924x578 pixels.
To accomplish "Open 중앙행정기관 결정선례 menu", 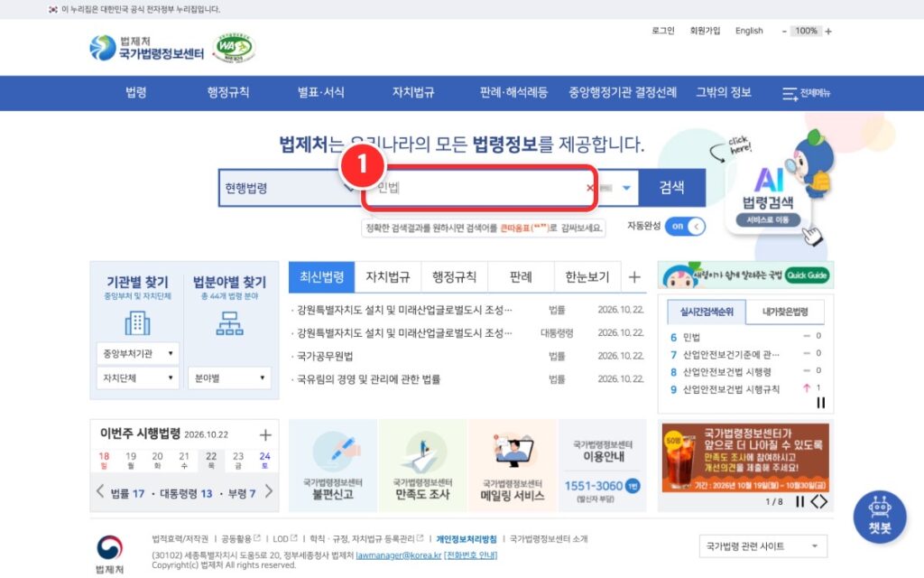I will click(623, 93).
